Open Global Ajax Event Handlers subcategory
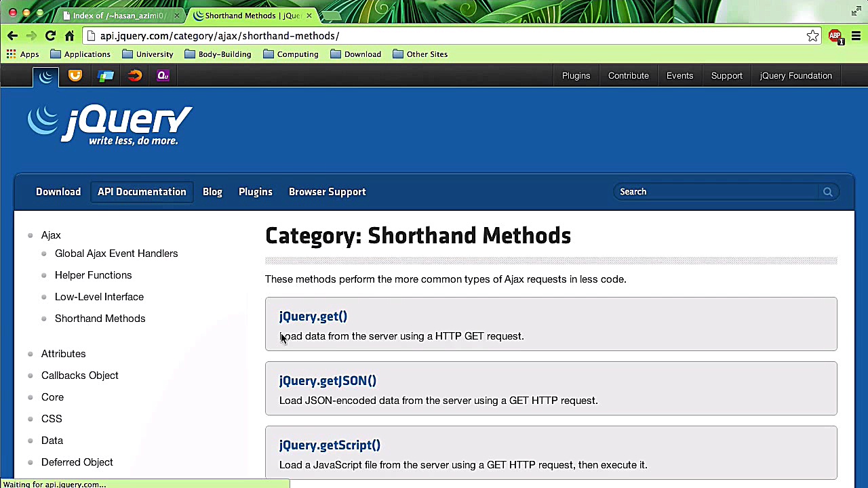Viewport: 868px width, 488px height. click(x=117, y=253)
